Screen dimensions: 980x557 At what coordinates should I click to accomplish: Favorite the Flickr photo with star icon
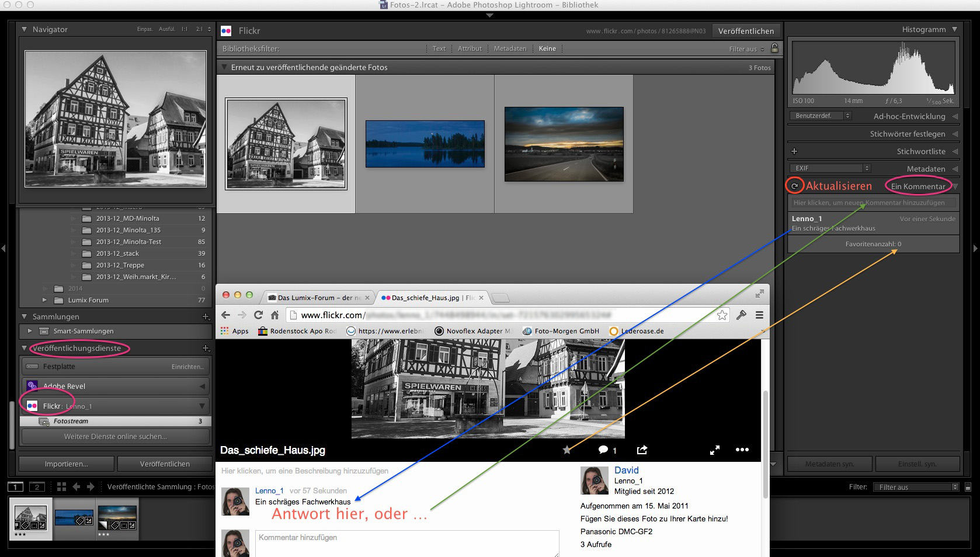[x=567, y=450]
